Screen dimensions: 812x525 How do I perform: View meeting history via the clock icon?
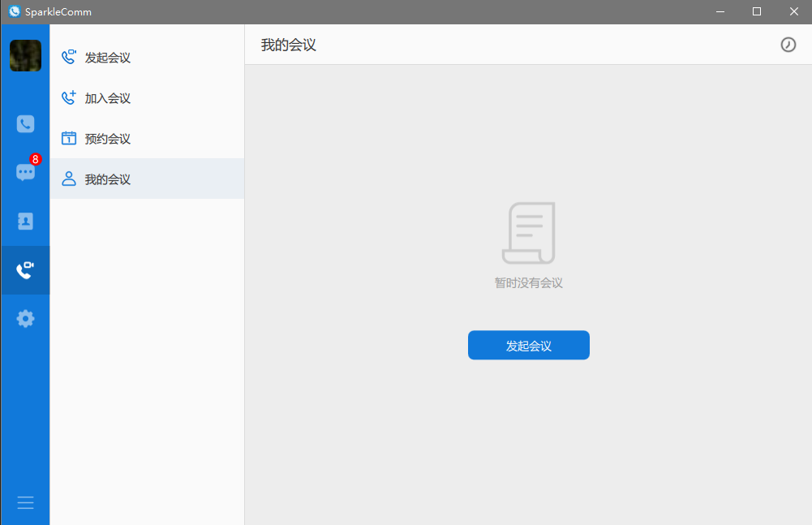[x=788, y=45]
